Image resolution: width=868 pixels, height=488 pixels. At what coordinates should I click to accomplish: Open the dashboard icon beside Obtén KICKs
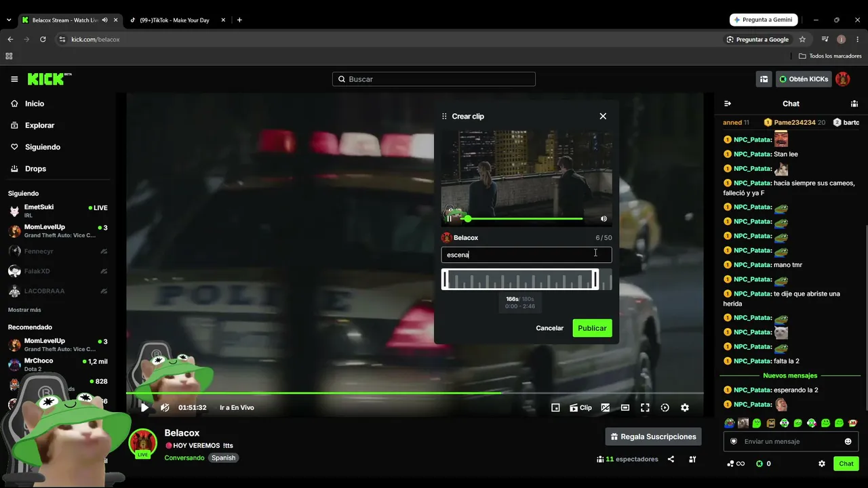coord(764,79)
